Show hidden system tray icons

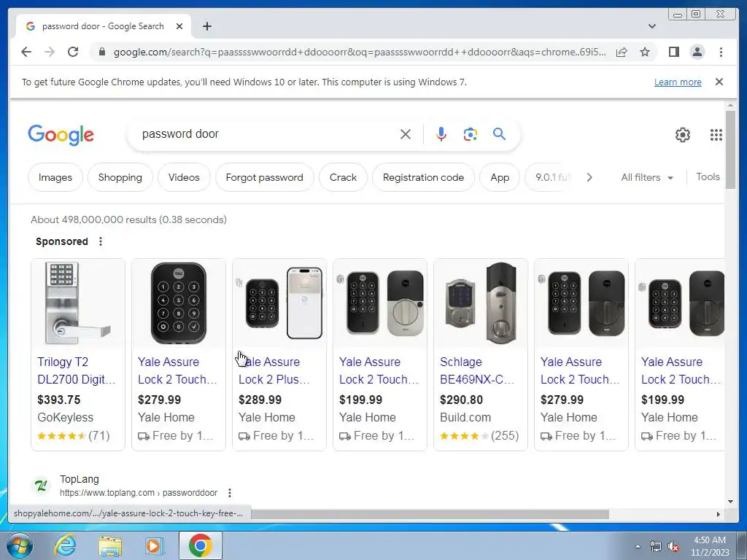coord(638,546)
